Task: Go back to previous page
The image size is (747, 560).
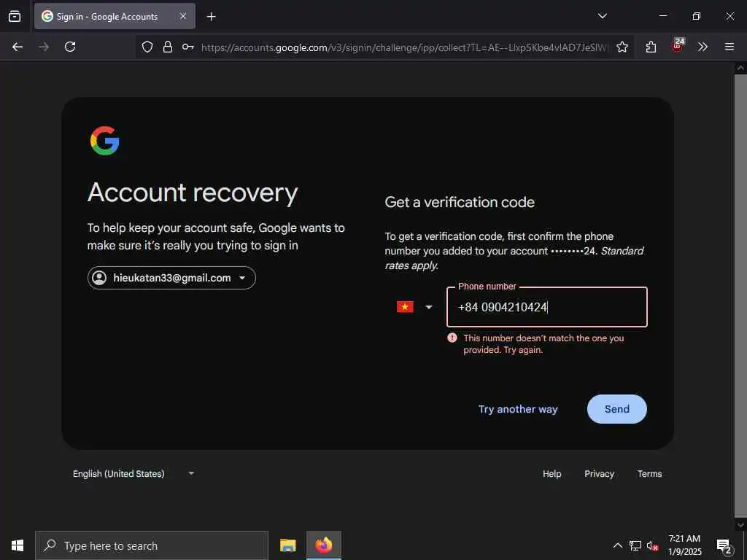Action: (x=18, y=47)
